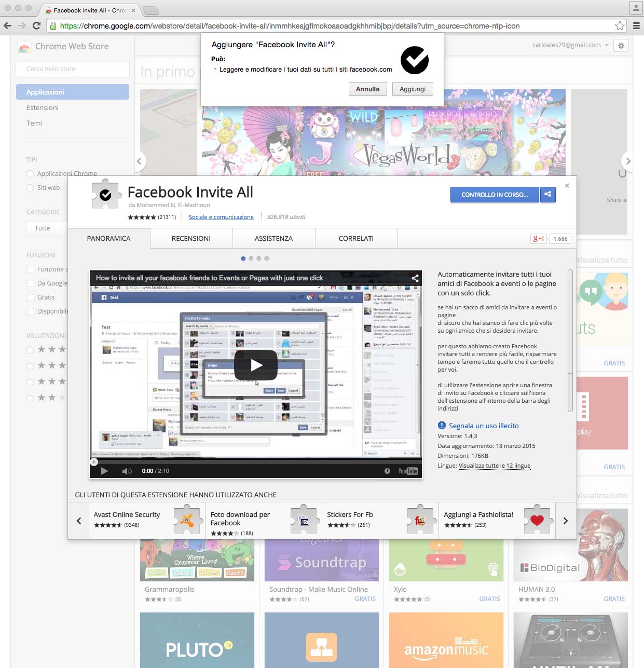
Task: Select the first carousel page dot
Action: tap(243, 258)
